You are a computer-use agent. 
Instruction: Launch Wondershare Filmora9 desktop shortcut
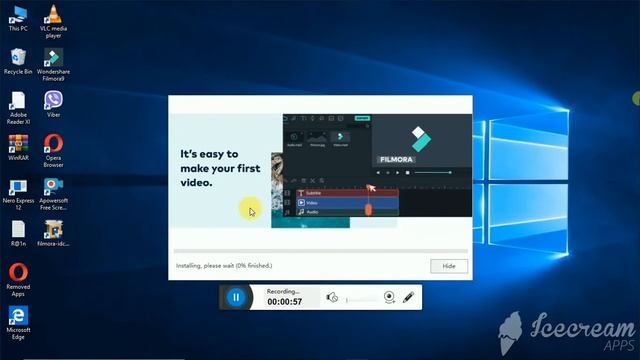click(53, 64)
